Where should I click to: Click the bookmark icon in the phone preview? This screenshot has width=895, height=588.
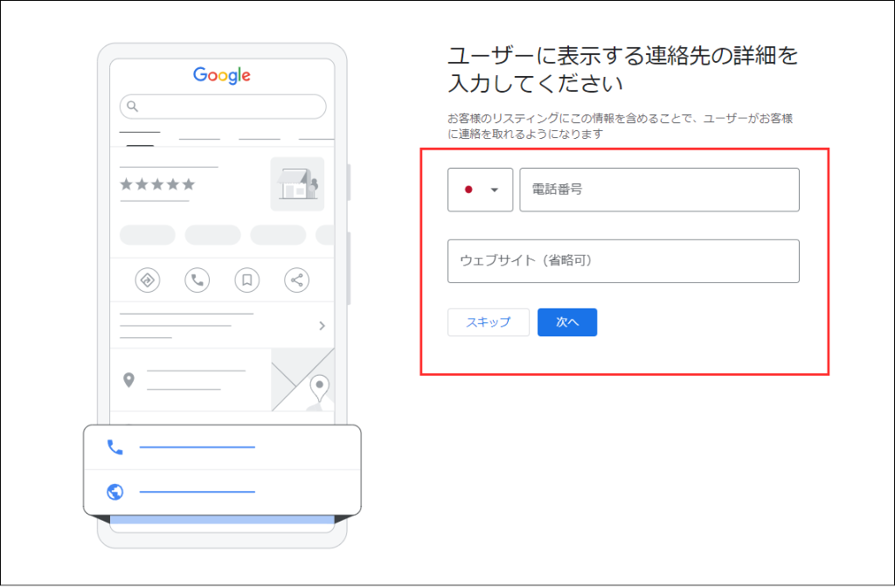(x=246, y=280)
